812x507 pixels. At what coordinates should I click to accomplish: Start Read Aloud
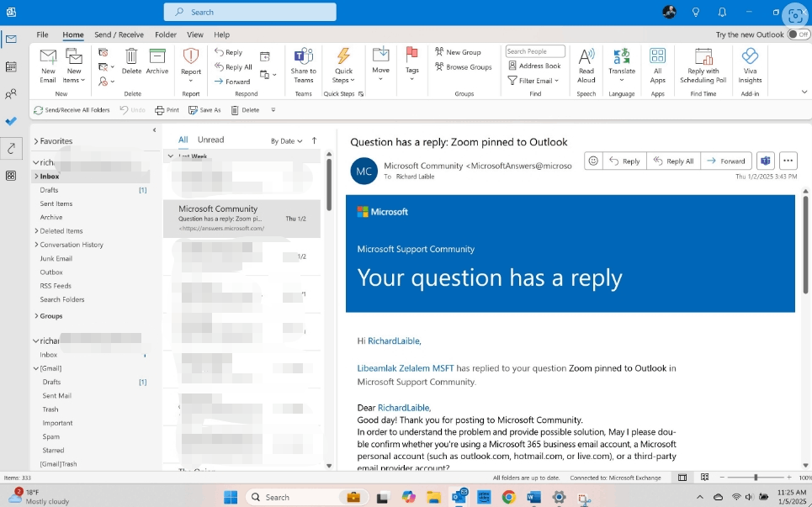click(586, 66)
